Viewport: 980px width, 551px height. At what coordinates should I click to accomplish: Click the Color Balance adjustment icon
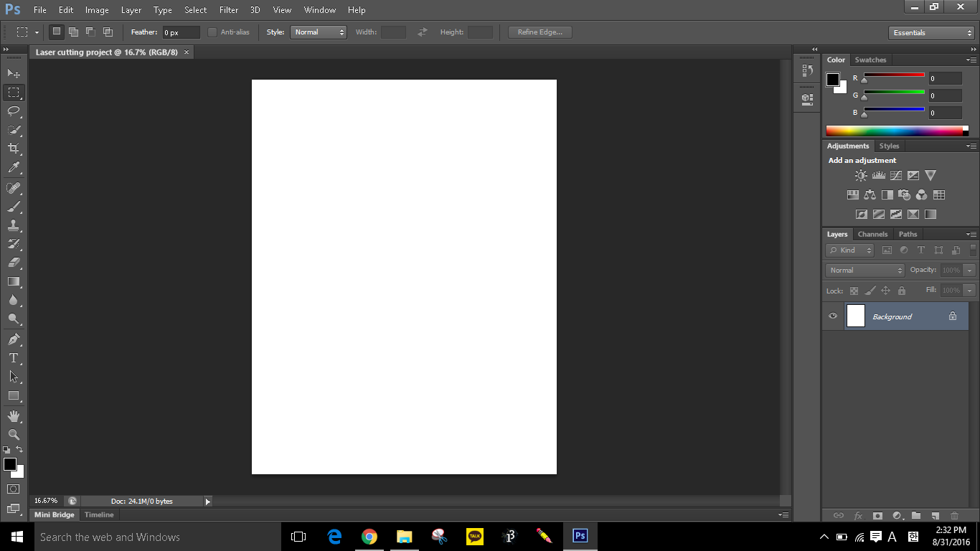(x=870, y=194)
